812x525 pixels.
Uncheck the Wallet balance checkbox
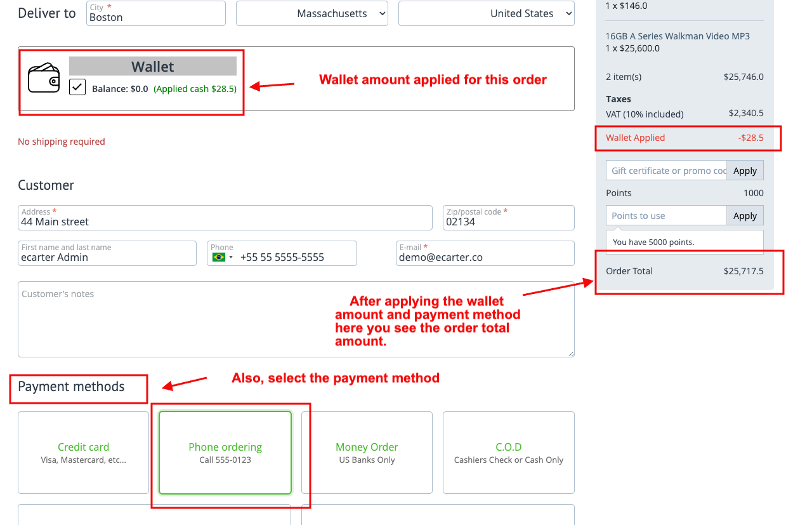click(x=77, y=87)
